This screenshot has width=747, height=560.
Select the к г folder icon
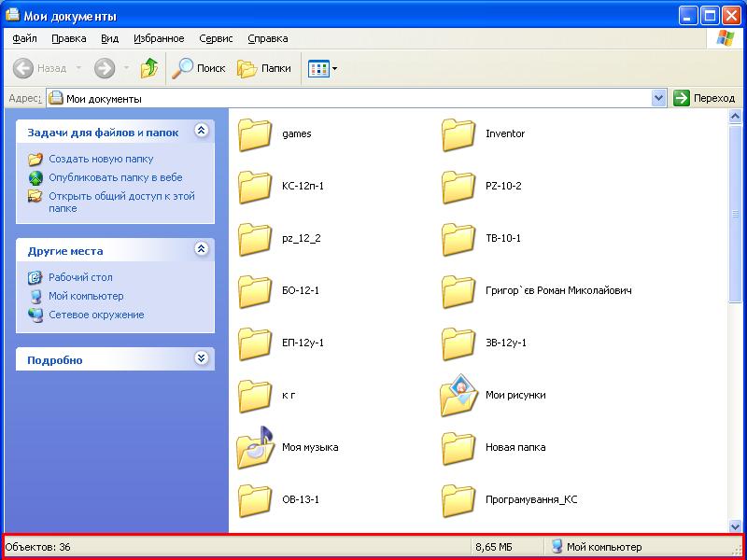point(255,396)
